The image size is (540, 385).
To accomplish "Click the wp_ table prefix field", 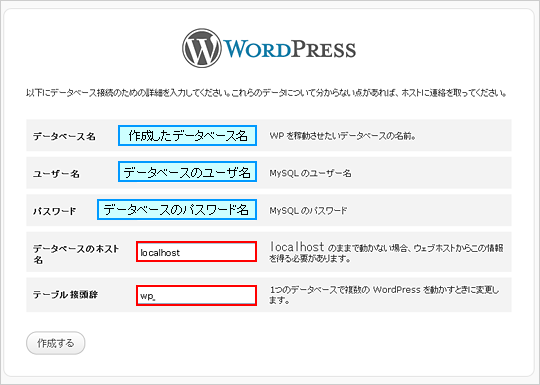I will [196, 295].
